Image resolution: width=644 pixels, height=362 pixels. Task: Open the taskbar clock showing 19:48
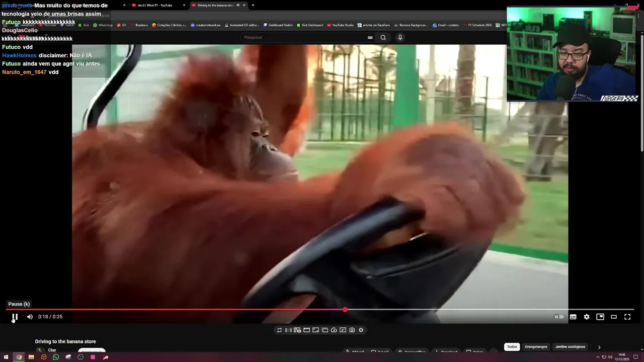tap(622, 357)
